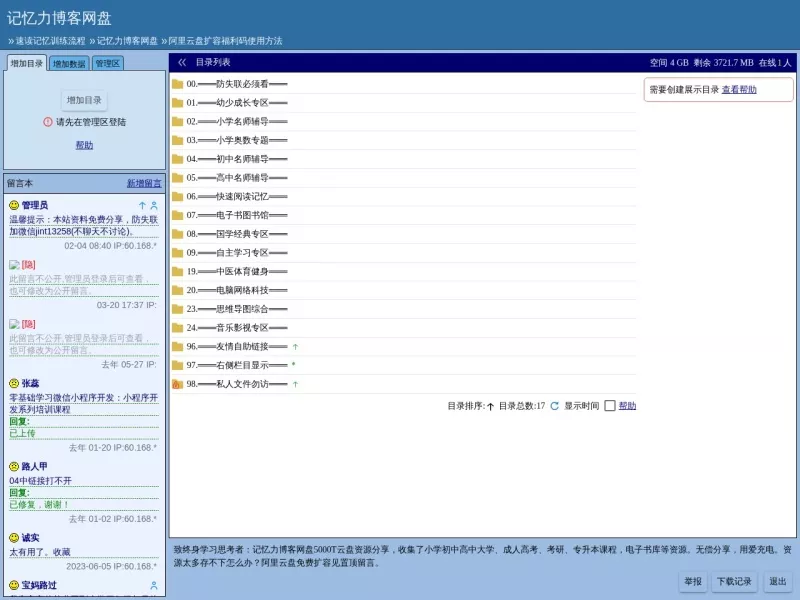Open folder icon for 04 初中名师辅导
This screenshot has height=600, width=800.
(x=178, y=159)
